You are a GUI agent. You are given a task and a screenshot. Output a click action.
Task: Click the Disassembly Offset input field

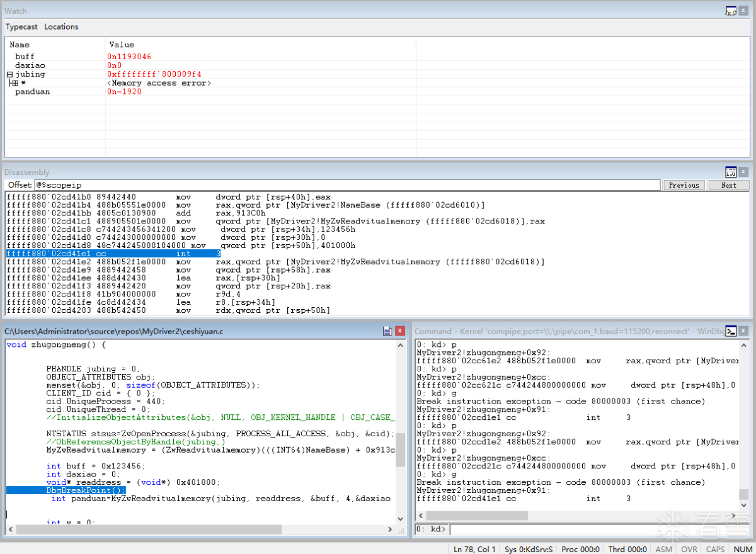click(x=348, y=185)
